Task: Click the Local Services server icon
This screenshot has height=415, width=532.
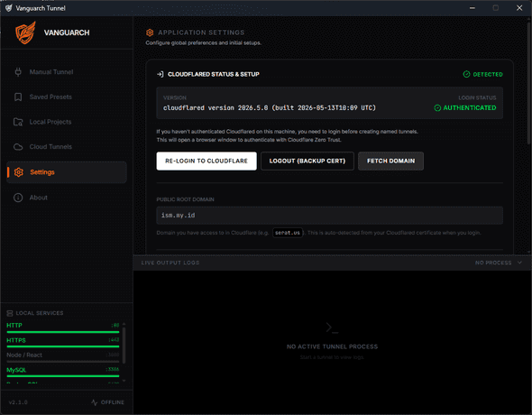Action: point(10,313)
